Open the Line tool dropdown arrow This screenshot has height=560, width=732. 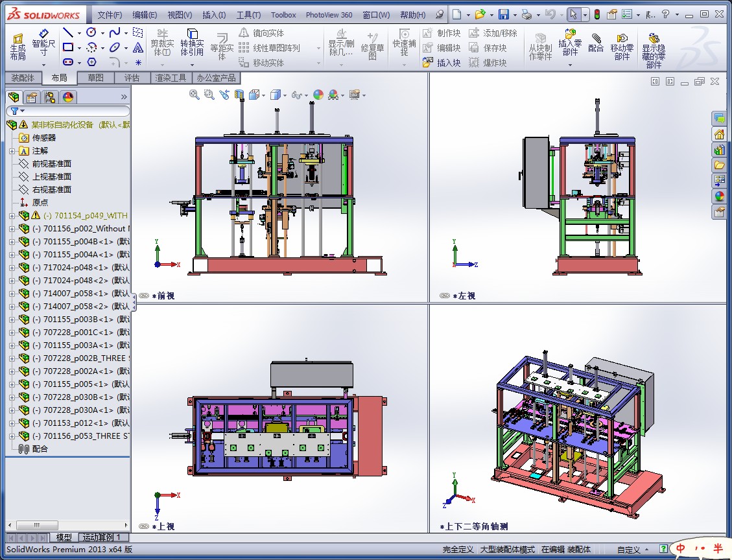point(79,33)
